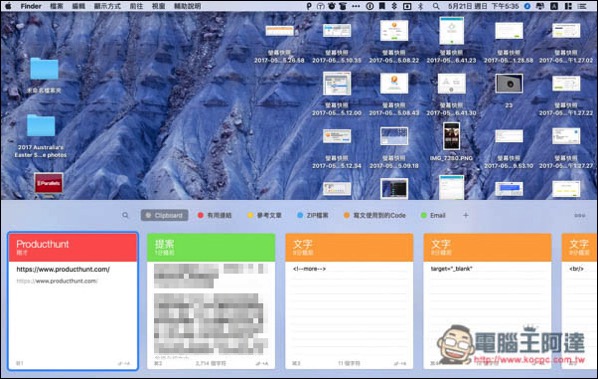This screenshot has height=379, width=598.
Task: Click the https://www.producthunt.com/ link text
Action: coord(63,269)
